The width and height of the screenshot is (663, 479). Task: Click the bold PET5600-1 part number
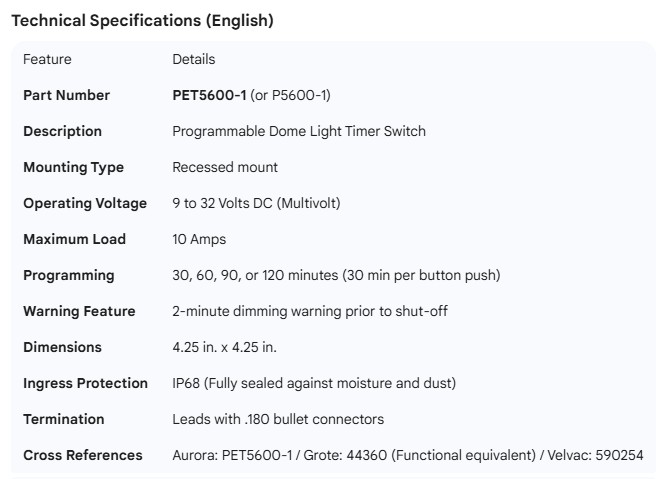209,95
